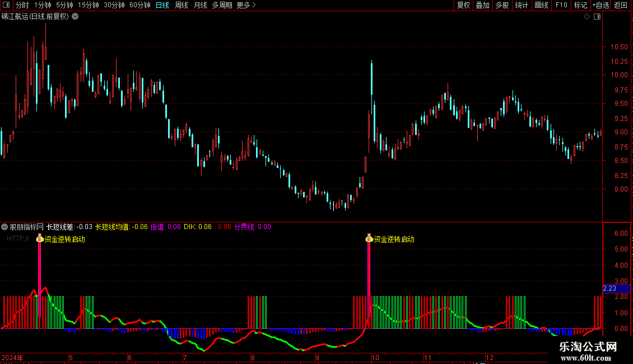
Task: Click the 长短线差 value label
Action: point(69,227)
